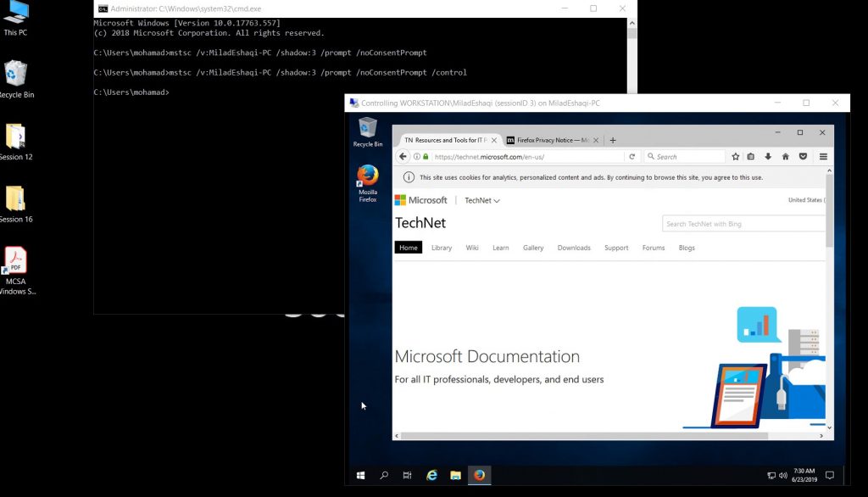Close the Resources and Tools tab
The height and width of the screenshot is (497, 868).
tap(494, 140)
